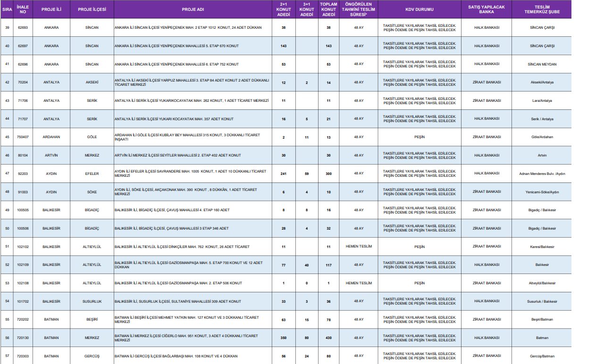The width and height of the screenshot is (604, 364).
Task: Select the 2+1 count 241
Action: coord(284,174)
